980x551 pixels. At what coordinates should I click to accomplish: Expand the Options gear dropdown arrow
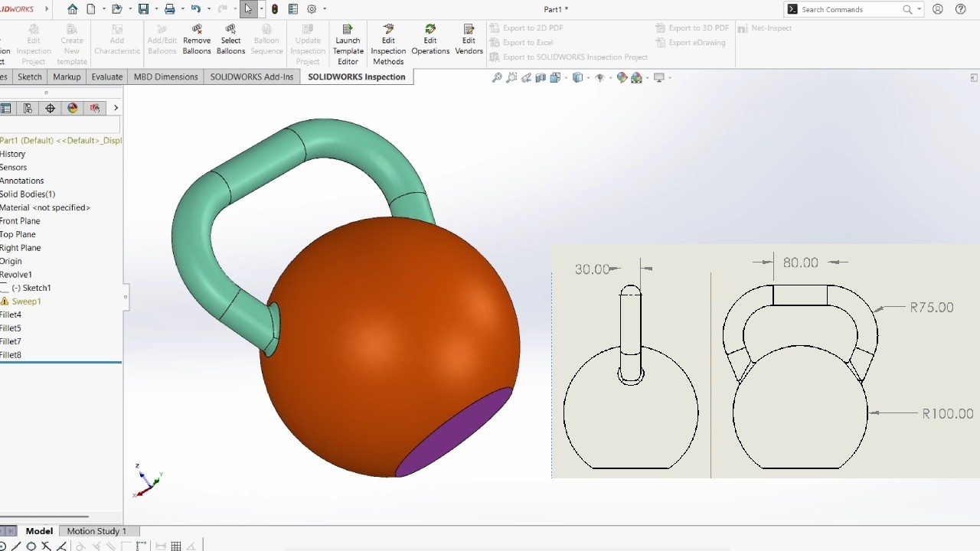coord(325,9)
